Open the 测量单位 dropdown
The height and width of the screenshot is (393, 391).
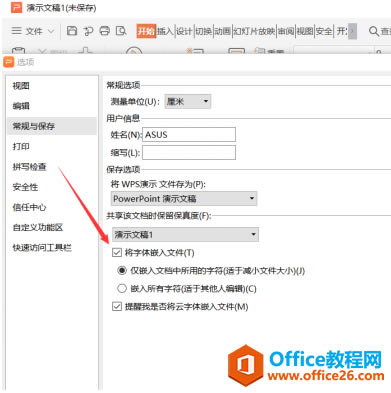click(x=188, y=101)
